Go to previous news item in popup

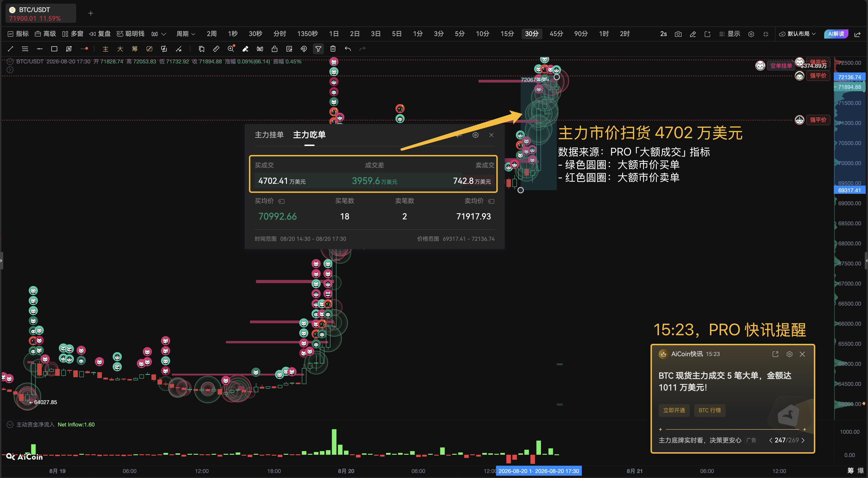(x=771, y=440)
